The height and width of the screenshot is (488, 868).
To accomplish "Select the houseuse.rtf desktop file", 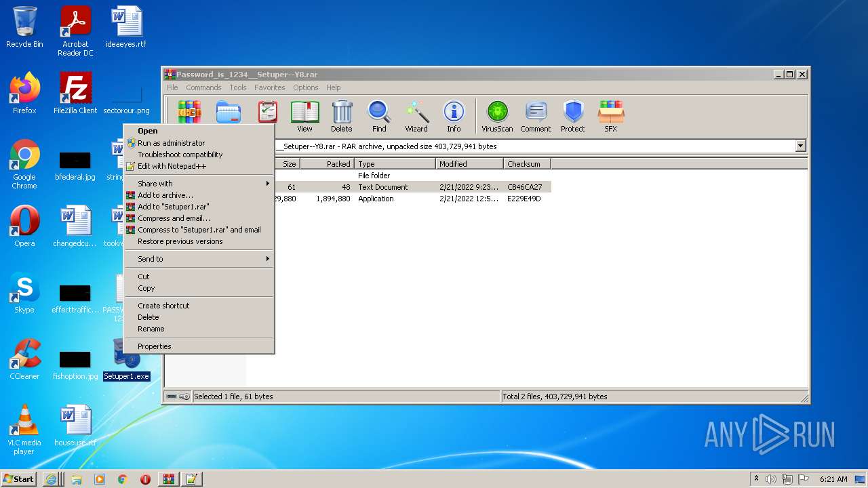I will (x=75, y=426).
